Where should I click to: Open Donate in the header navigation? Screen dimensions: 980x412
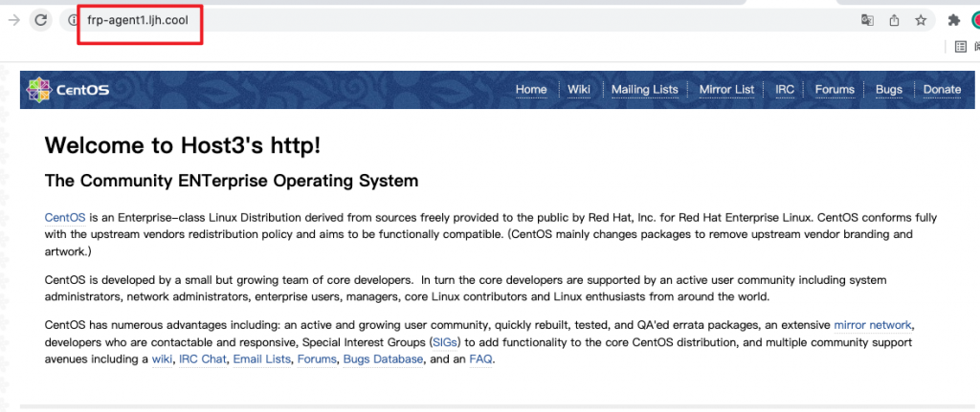(942, 89)
